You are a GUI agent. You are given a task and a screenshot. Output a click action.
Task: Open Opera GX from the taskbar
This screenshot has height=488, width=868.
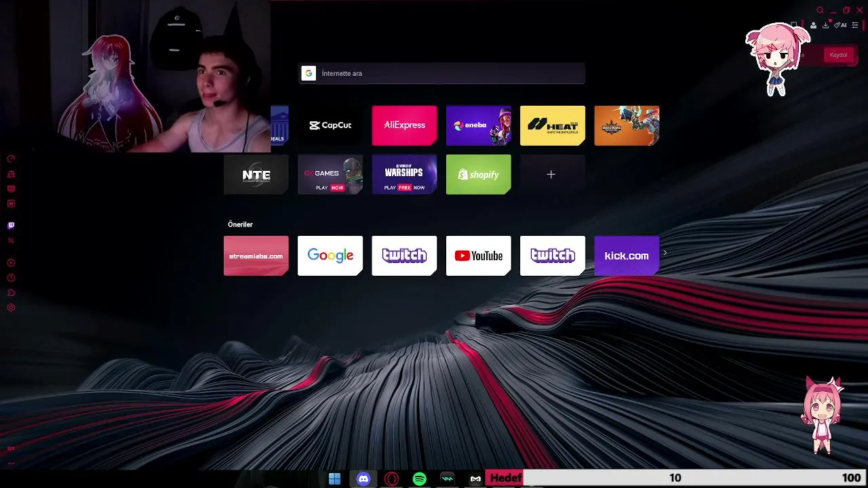(x=391, y=479)
